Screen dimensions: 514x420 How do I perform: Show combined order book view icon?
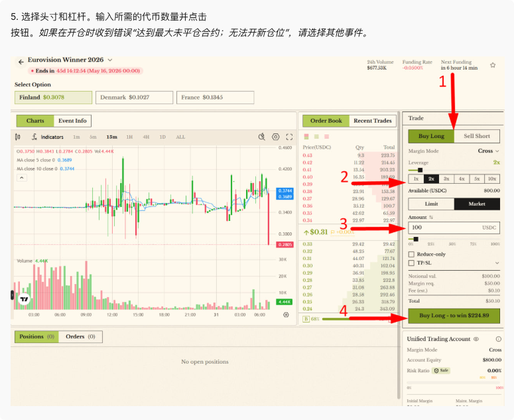(306, 137)
